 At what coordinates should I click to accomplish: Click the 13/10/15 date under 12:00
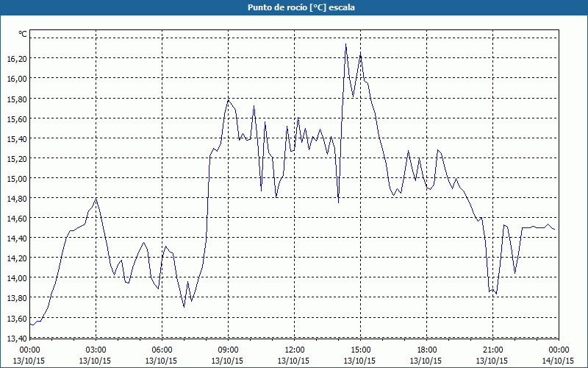coord(293,361)
